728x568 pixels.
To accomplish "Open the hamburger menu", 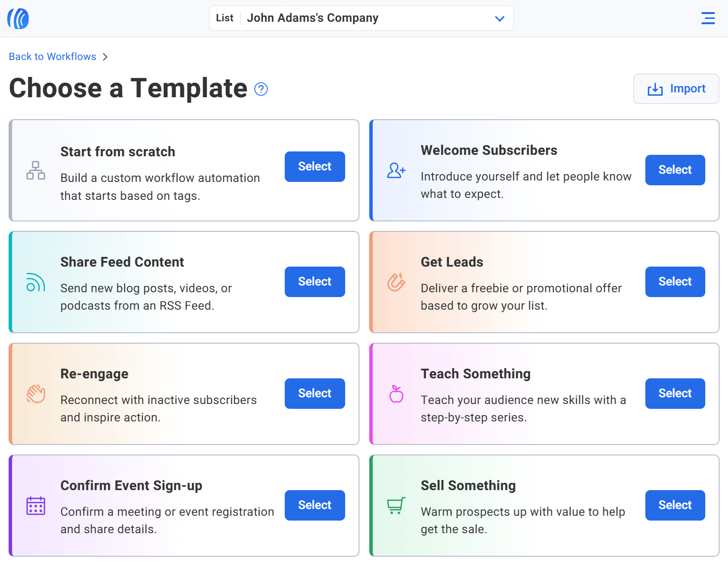I will tap(708, 18).
